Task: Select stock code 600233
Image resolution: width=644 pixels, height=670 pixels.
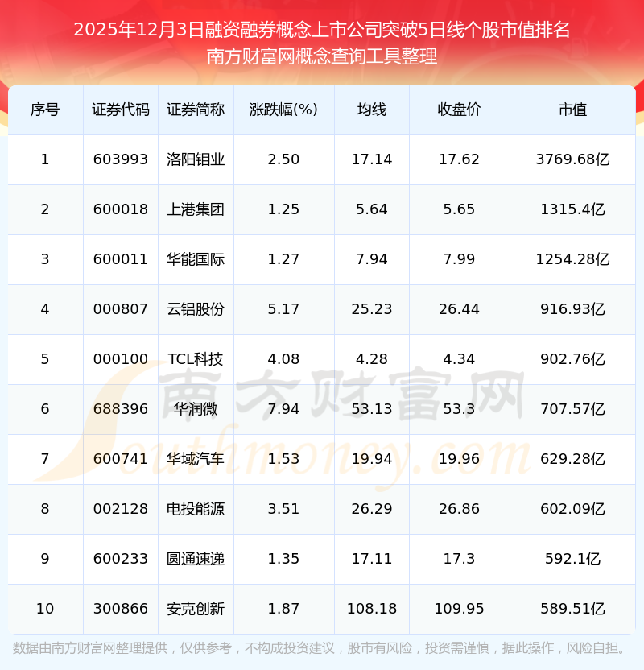Action: [x=121, y=560]
